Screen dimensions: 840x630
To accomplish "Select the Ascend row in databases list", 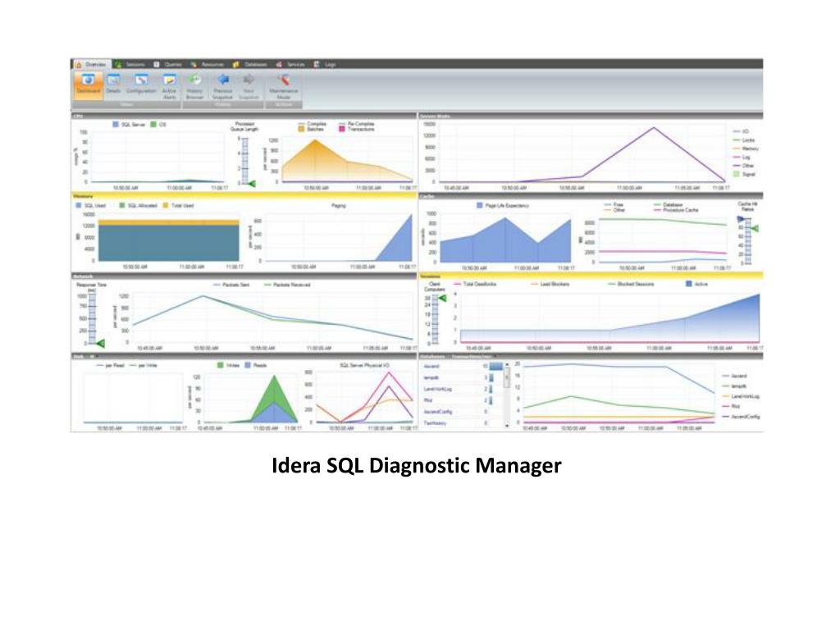I will [463, 367].
